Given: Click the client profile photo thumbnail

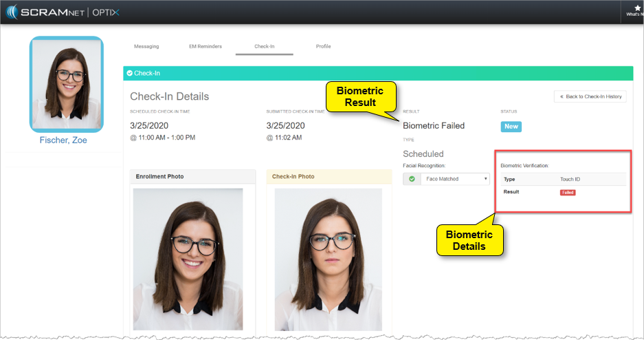Looking at the screenshot, I should [67, 83].
